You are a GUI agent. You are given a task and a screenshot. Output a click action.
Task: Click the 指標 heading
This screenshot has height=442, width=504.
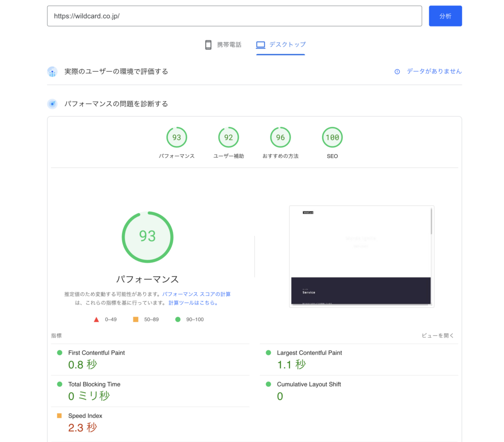(x=56, y=335)
